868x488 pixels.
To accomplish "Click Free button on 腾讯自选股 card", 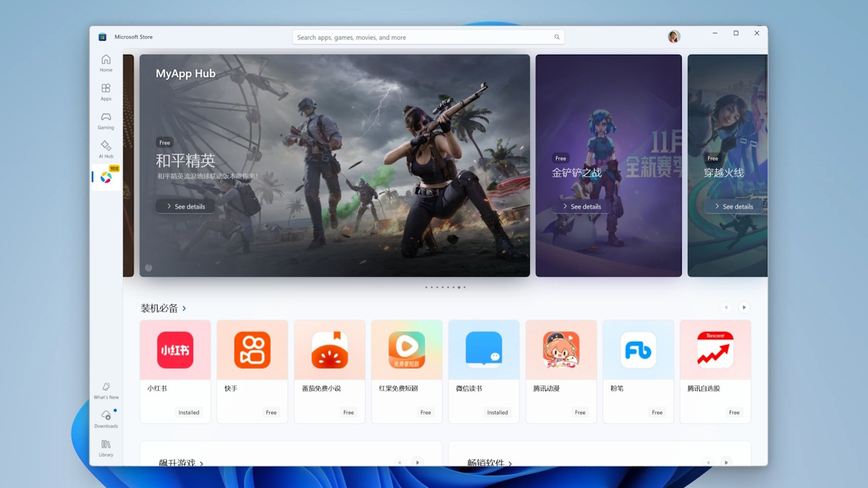I will click(x=734, y=413).
